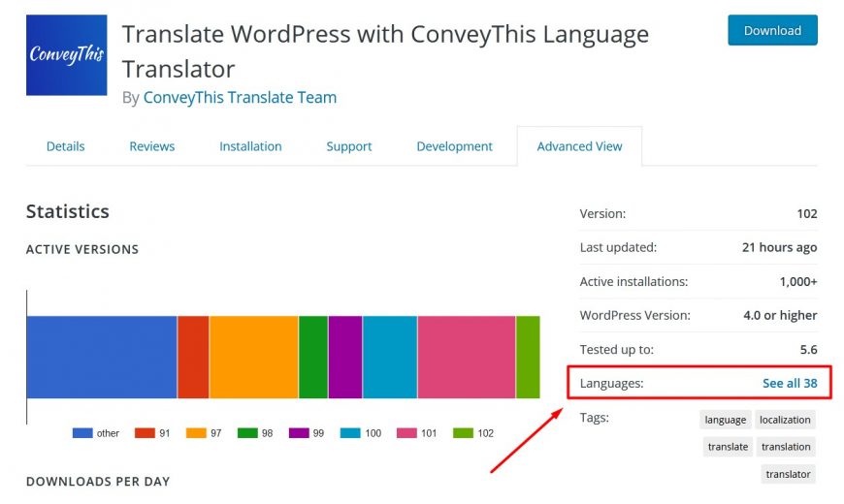Click the 'Languages:' label
The width and height of the screenshot is (844, 504).
pyautogui.click(x=611, y=384)
